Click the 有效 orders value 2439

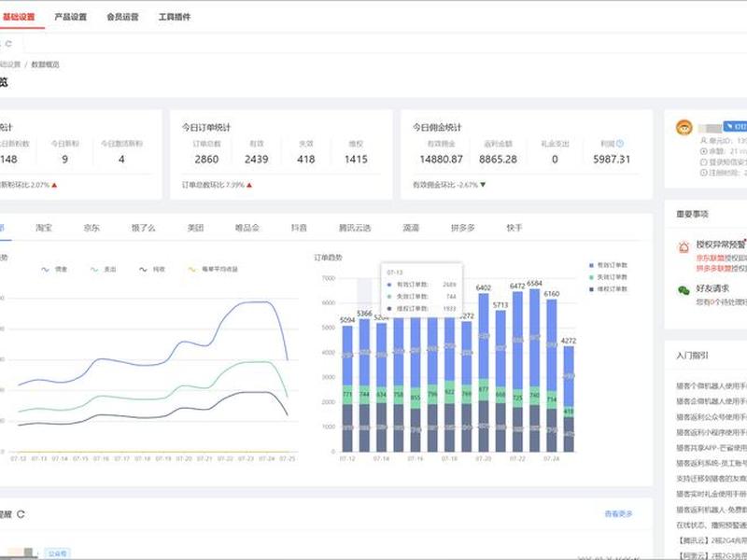256,159
